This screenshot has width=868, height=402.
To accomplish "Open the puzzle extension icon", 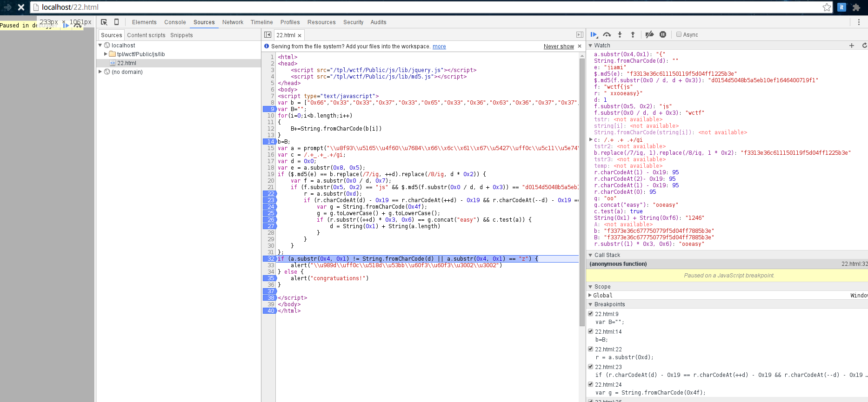I will (x=856, y=7).
